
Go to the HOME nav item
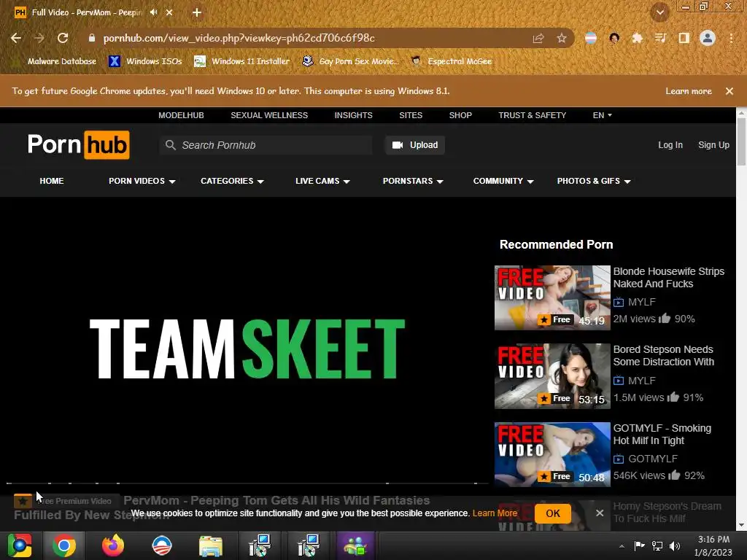click(52, 181)
